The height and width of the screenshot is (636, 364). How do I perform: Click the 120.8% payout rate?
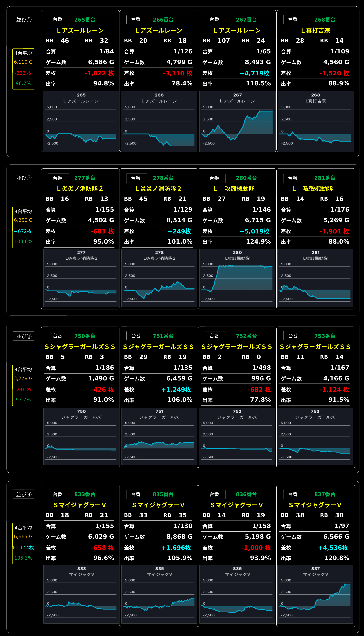[x=337, y=558]
